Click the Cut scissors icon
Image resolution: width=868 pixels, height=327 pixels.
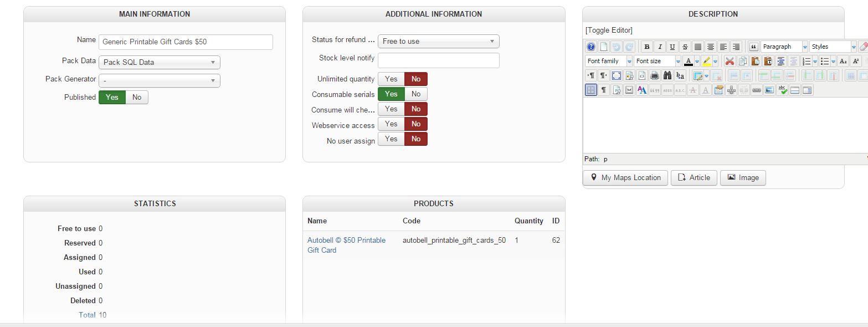pos(730,62)
